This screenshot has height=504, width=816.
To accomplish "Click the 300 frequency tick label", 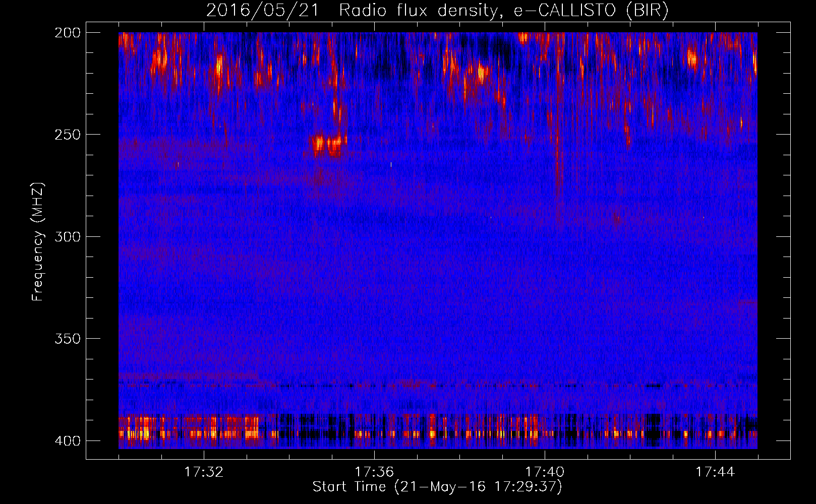I will (68, 237).
